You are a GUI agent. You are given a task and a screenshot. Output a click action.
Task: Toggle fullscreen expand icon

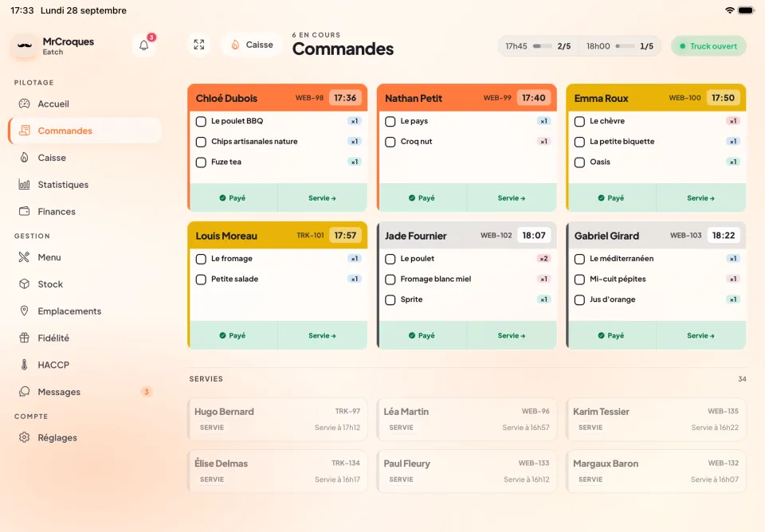point(199,45)
